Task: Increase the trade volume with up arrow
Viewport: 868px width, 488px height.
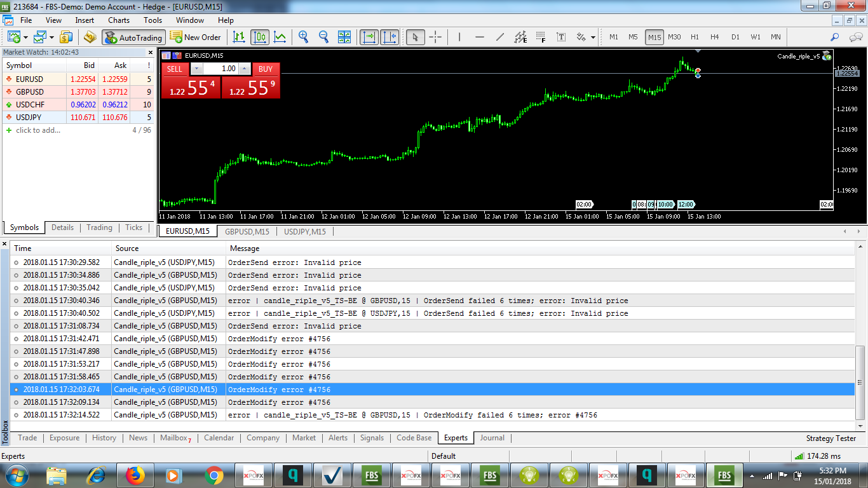Action: [245, 69]
